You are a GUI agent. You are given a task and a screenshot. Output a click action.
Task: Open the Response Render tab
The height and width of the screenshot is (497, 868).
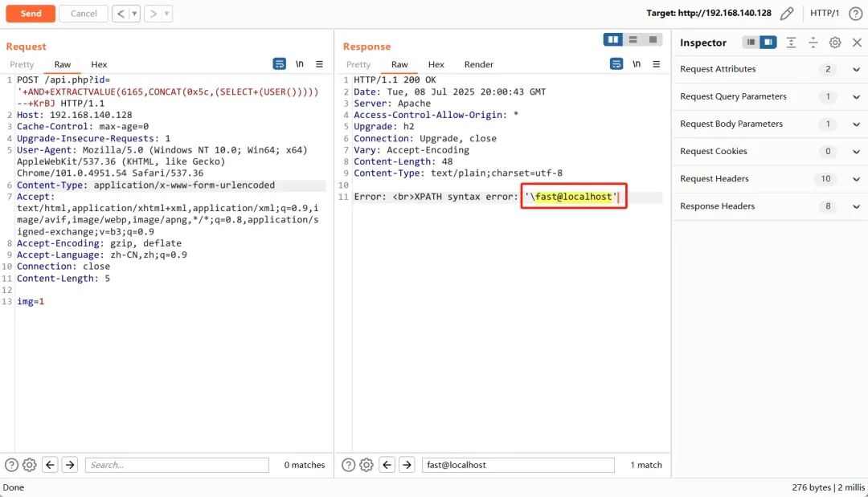479,65
